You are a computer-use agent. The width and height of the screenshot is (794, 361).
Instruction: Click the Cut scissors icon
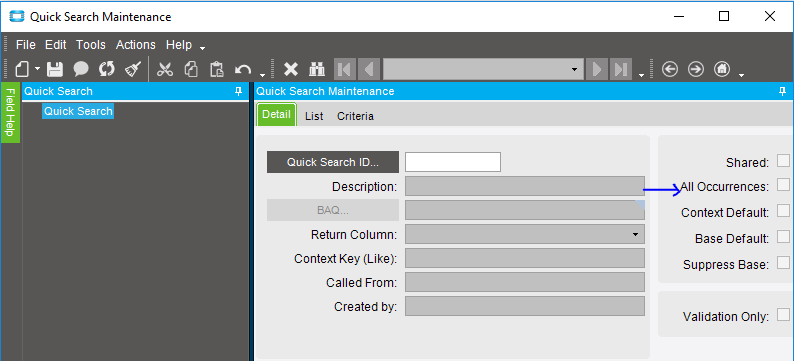tap(165, 69)
